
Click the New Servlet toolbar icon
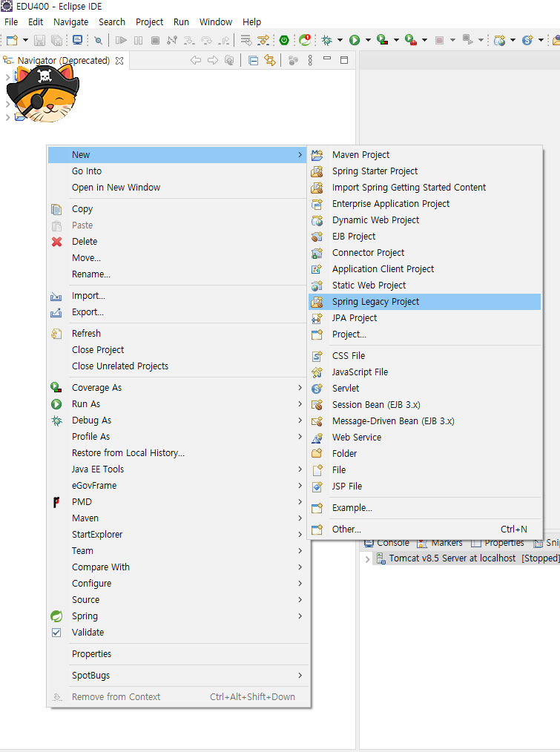point(527,40)
